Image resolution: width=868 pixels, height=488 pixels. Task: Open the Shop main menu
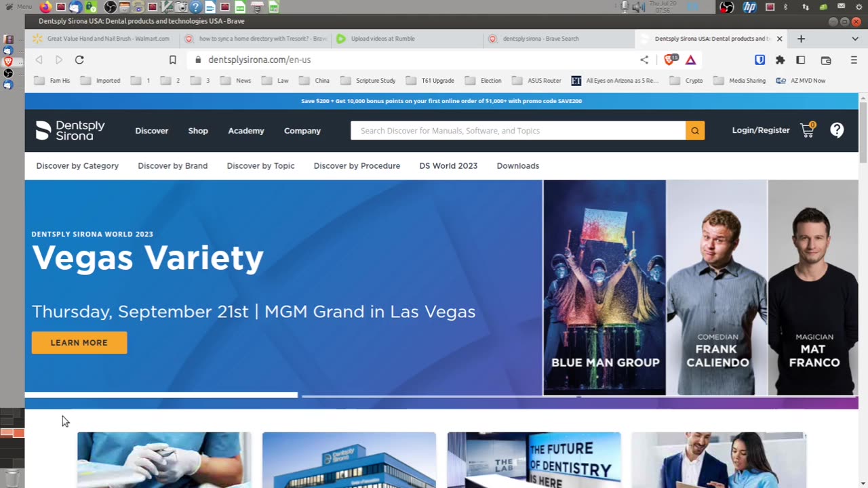[198, 131]
